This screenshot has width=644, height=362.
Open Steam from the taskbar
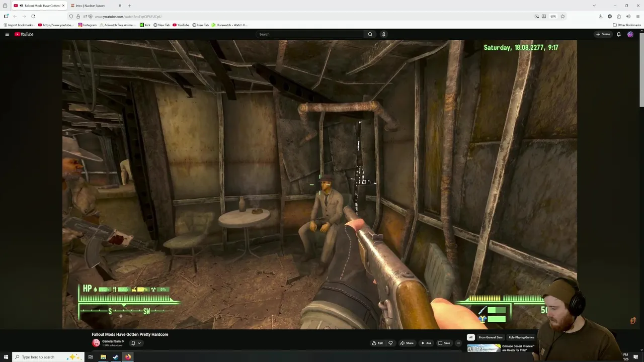pos(115,357)
